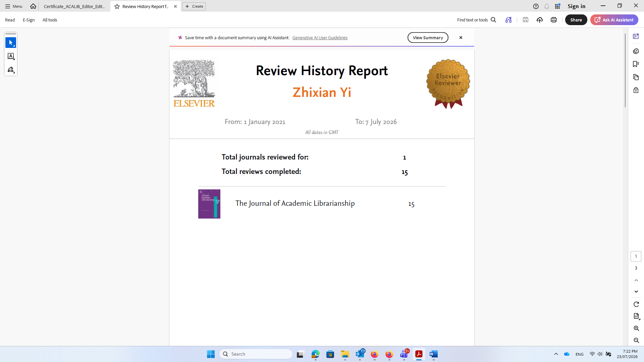This screenshot has height=362, width=644.
Task: Click the current page number box
Action: [636, 256]
